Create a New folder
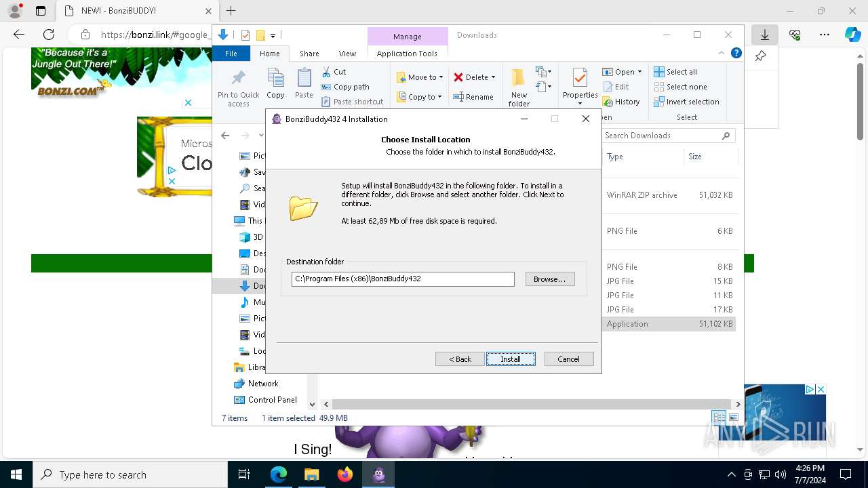 tap(519, 87)
